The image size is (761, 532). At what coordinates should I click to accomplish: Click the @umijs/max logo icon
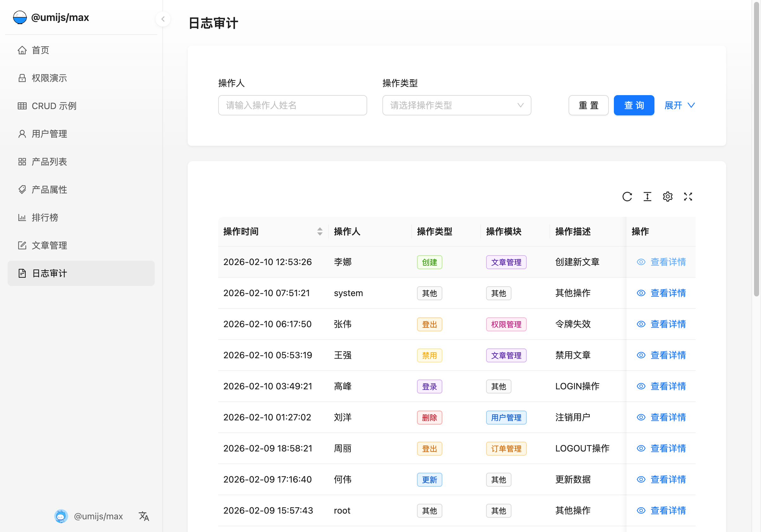pyautogui.click(x=20, y=17)
